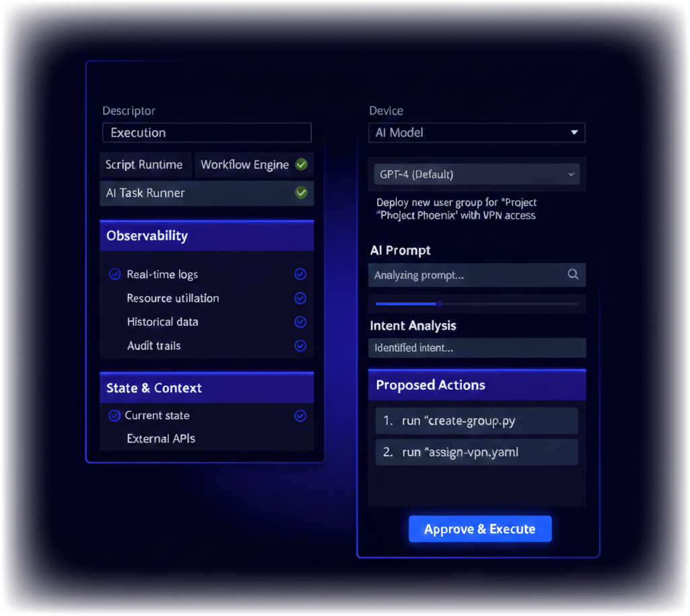Click green check icon on AI Task Runner
Viewport: 690px width, 616px height.
tap(302, 193)
